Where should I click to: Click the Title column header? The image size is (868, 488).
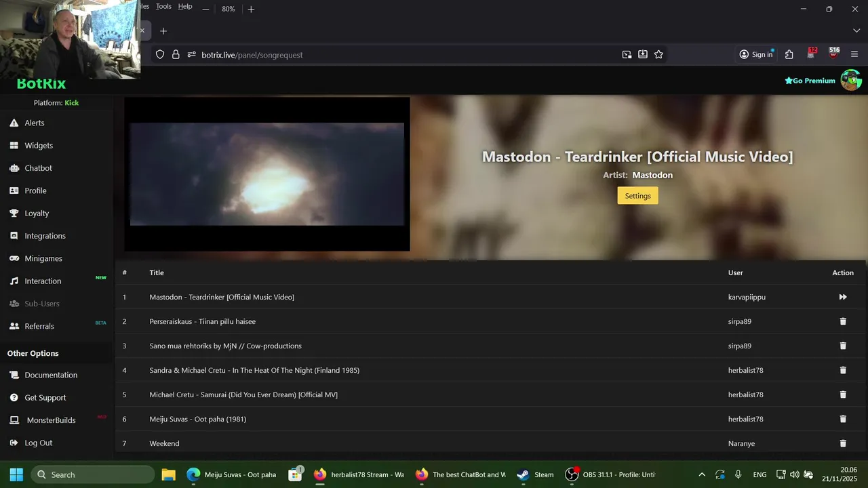click(157, 272)
